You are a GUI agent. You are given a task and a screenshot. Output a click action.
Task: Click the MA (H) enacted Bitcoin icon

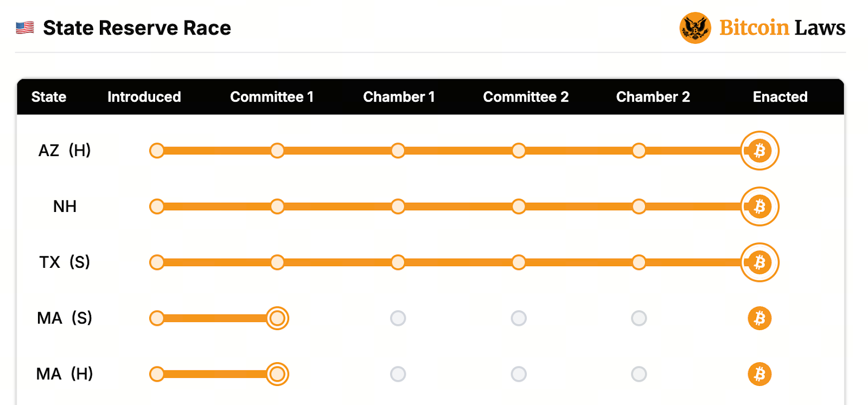759,374
